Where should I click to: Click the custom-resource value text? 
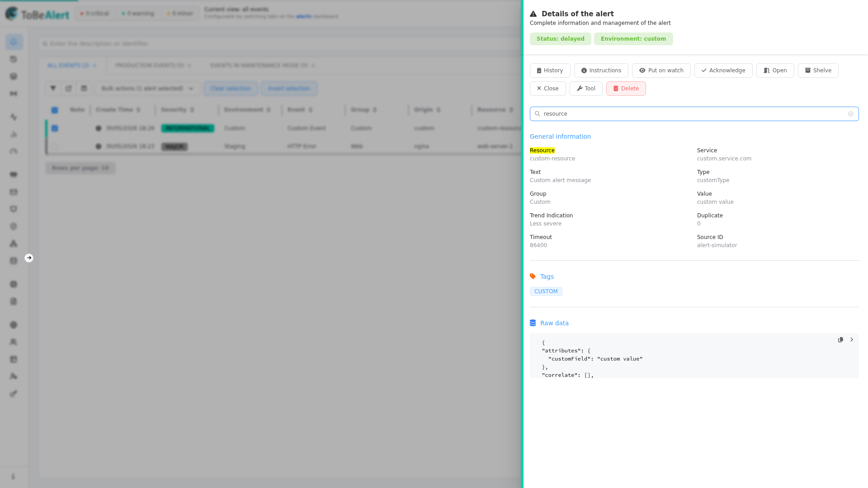(552, 159)
